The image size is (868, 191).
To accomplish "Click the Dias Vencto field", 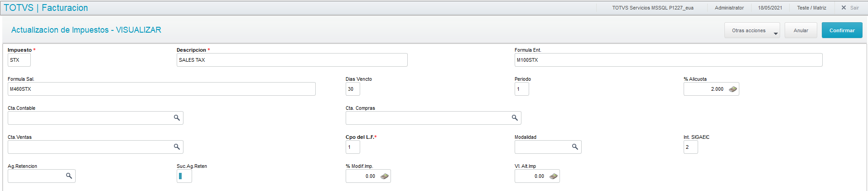I will pos(352,89).
